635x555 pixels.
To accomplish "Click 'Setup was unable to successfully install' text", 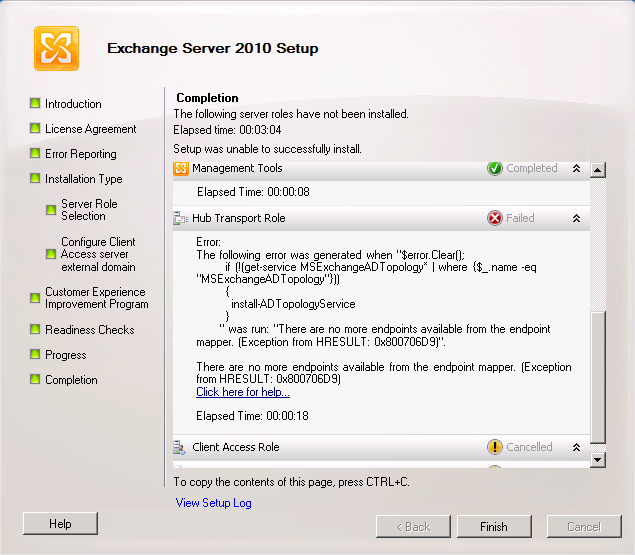I will [268, 149].
